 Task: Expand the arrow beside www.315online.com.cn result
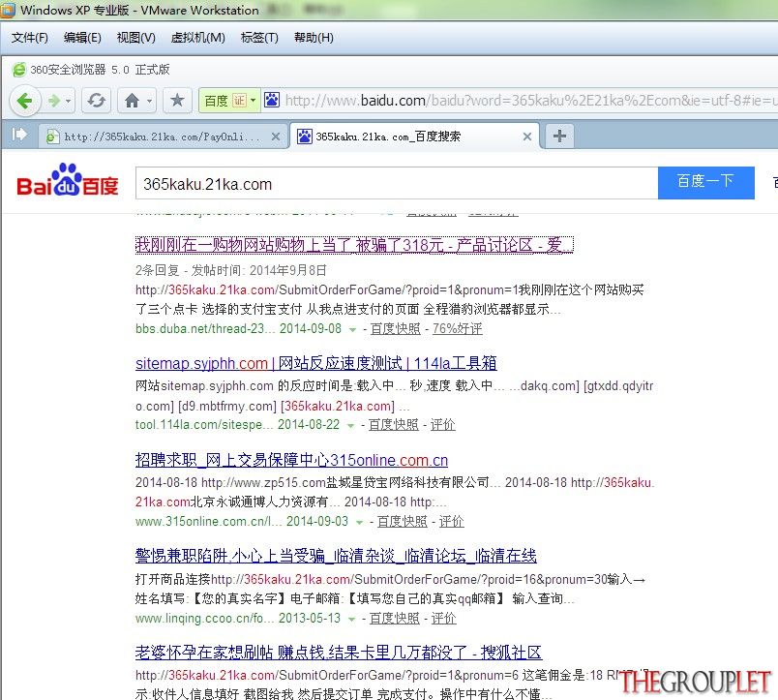pos(359,522)
